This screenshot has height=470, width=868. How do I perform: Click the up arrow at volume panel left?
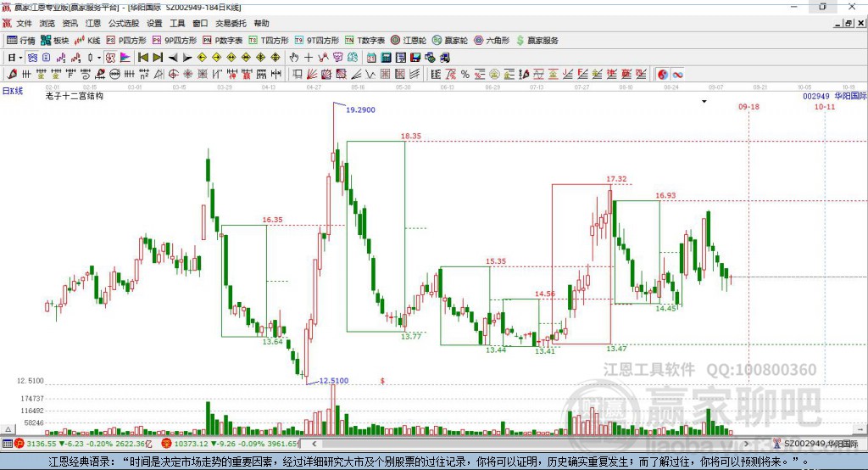tap(8, 429)
